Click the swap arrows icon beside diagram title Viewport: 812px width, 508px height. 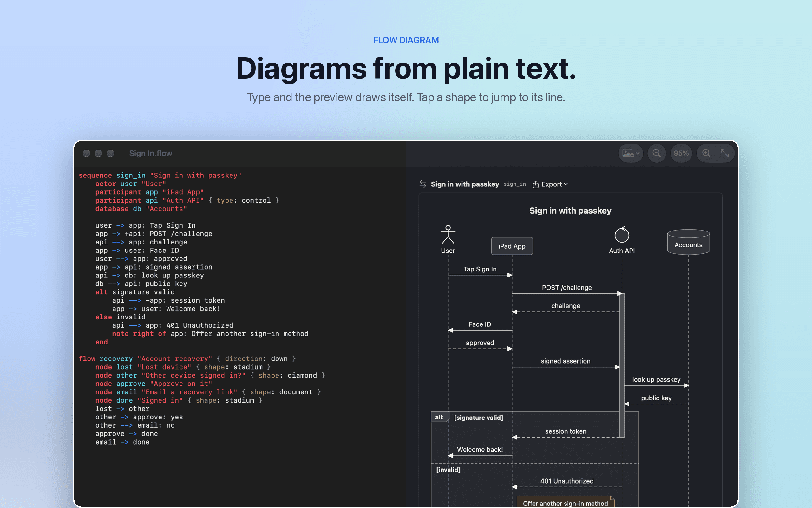tap(422, 184)
